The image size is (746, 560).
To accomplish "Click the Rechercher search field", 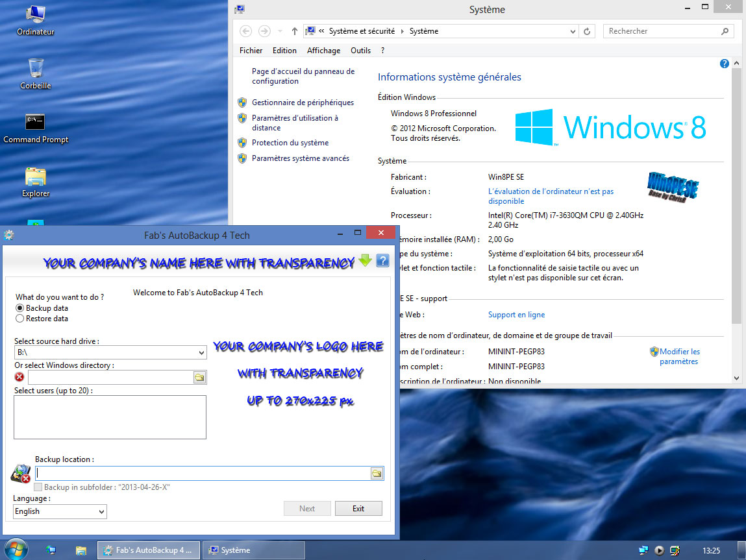I will tap(663, 31).
